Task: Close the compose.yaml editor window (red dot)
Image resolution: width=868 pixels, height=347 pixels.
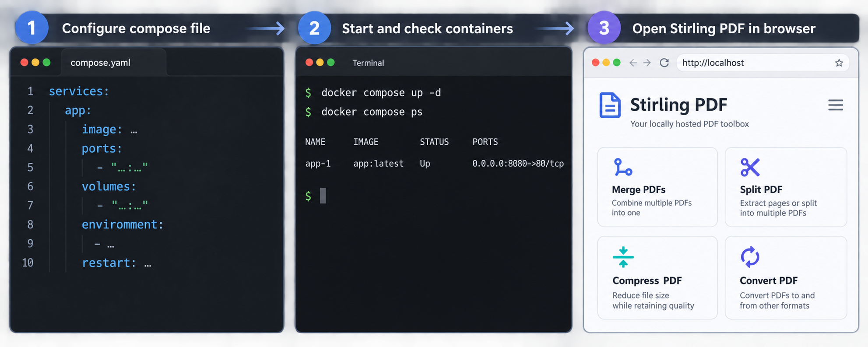Action: point(25,63)
